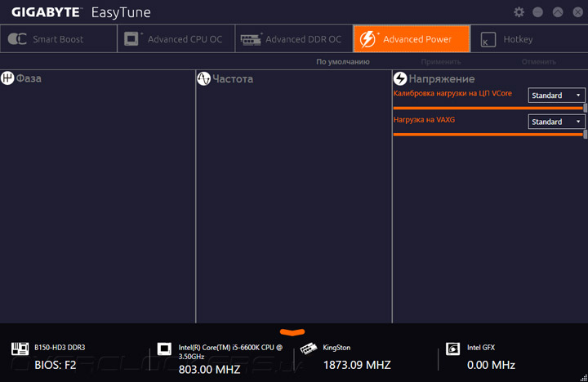Click the Отменить cancel button

539,62
